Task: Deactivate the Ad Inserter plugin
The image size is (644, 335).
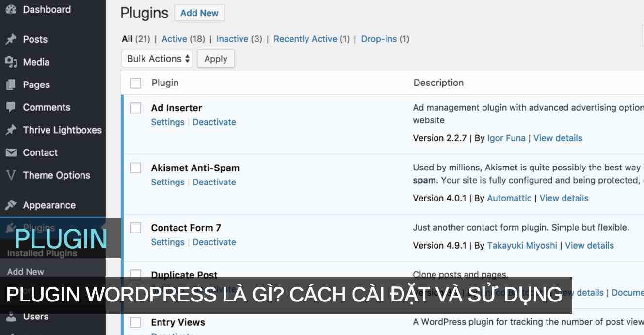Action: 214,122
